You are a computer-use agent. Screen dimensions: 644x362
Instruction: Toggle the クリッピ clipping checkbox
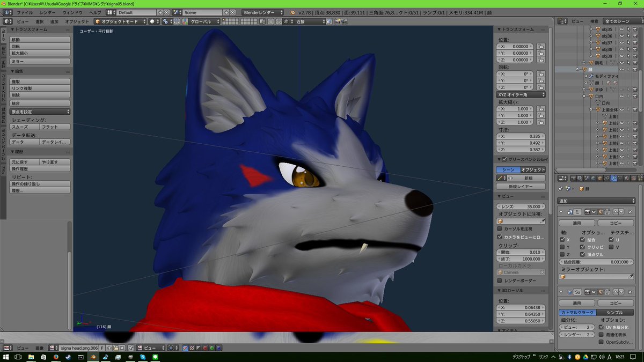pos(583,247)
